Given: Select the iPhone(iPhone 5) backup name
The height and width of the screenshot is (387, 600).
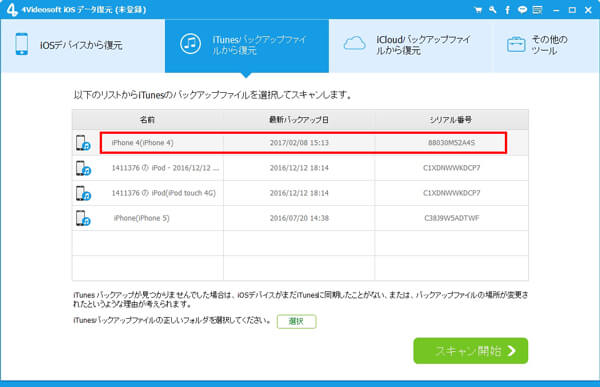Looking at the screenshot, I should (x=142, y=218).
